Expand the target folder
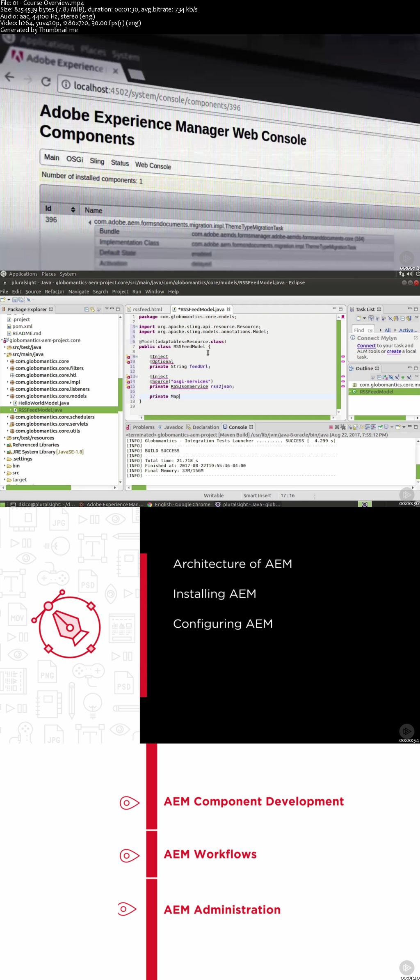The width and height of the screenshot is (420, 980). pos(5,480)
